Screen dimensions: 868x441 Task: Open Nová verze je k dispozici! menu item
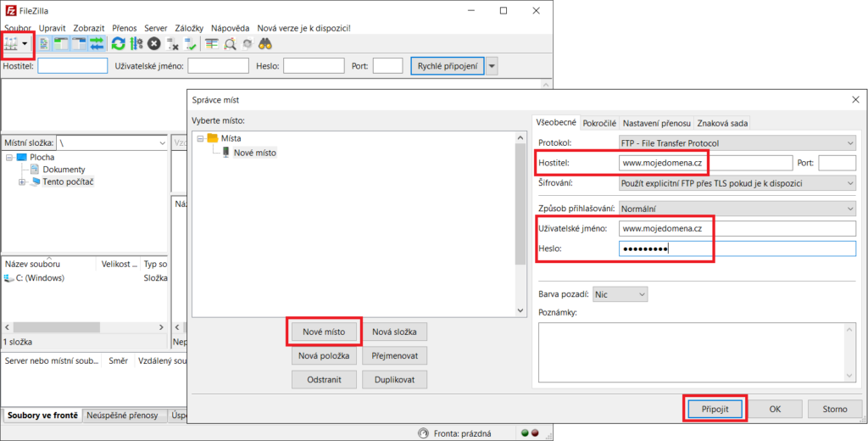[x=304, y=28]
